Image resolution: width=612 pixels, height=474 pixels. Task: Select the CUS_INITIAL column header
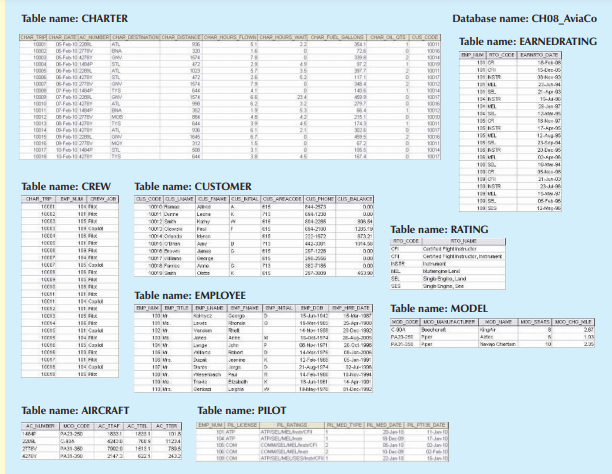(245, 199)
